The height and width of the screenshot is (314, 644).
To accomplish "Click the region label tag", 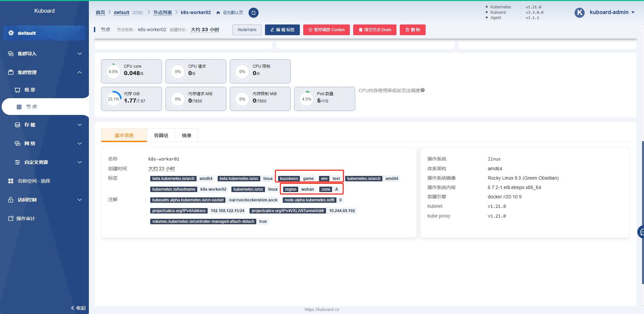I will point(290,189).
